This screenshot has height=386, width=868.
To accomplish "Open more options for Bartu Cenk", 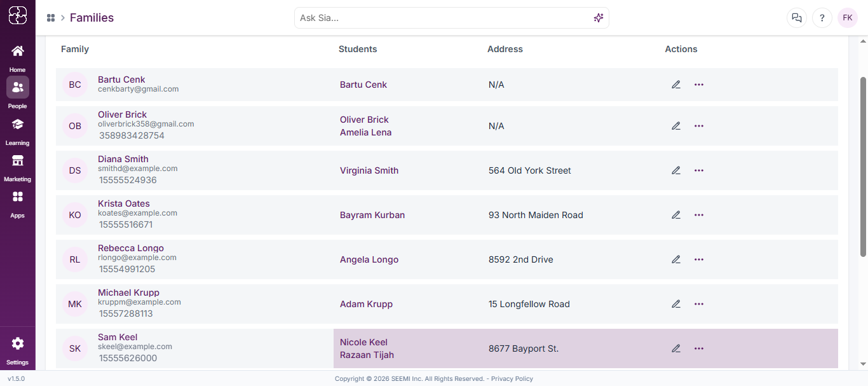I will coord(699,85).
